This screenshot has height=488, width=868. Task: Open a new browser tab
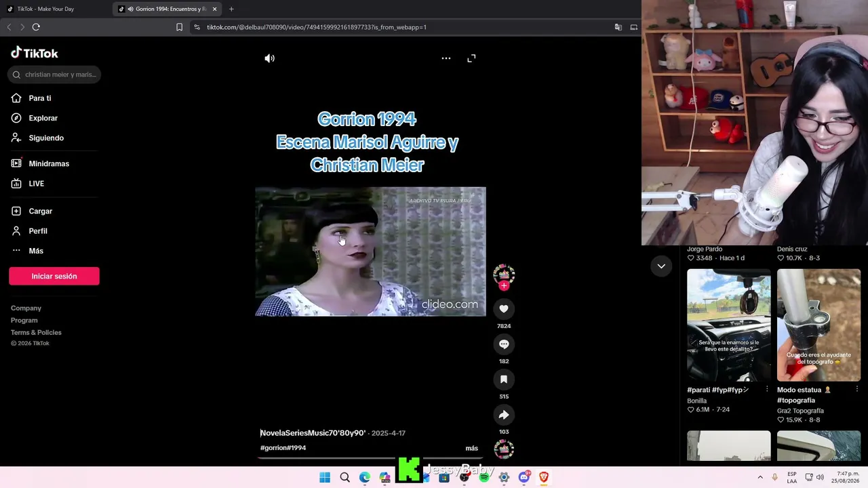pos(231,9)
